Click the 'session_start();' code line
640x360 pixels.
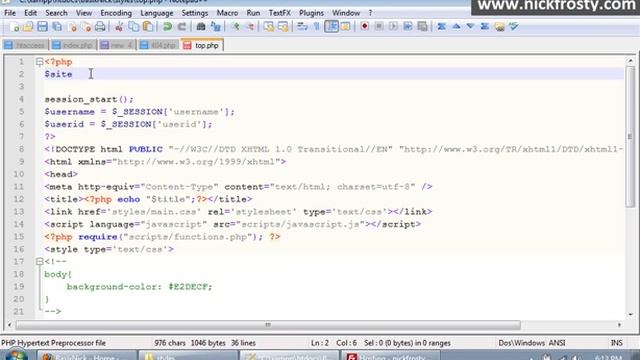[89, 99]
